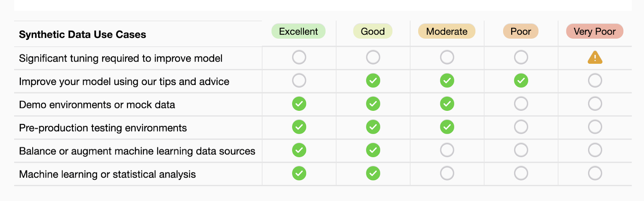Image resolution: width=644 pixels, height=201 pixels.
Task: Select empty circle for Machine learning under Very Poor
Action: [595, 174]
